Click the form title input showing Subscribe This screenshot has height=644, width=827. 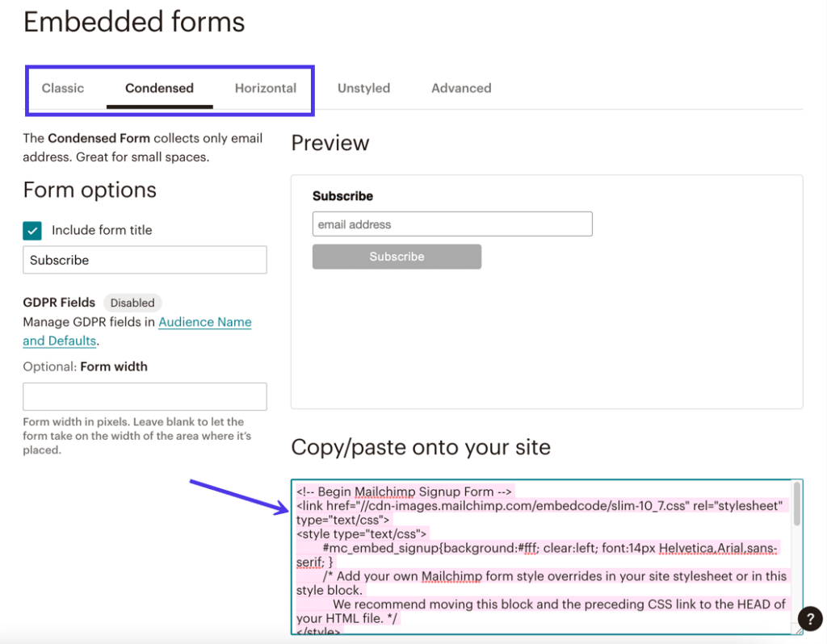[x=145, y=260]
